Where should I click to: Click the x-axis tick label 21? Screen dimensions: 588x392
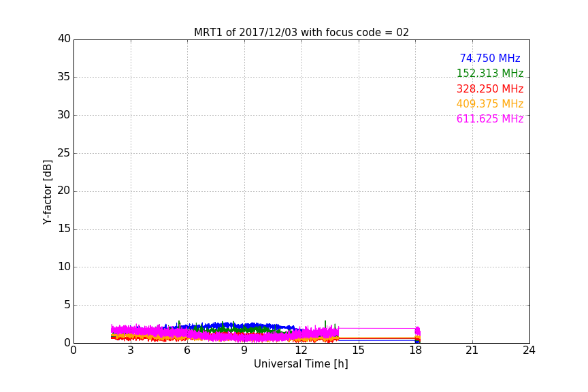coord(472,350)
